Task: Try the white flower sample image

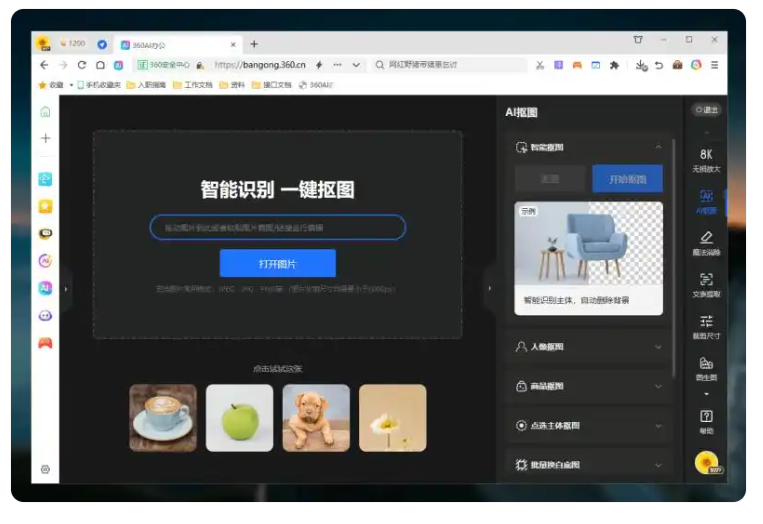Action: 393,418
